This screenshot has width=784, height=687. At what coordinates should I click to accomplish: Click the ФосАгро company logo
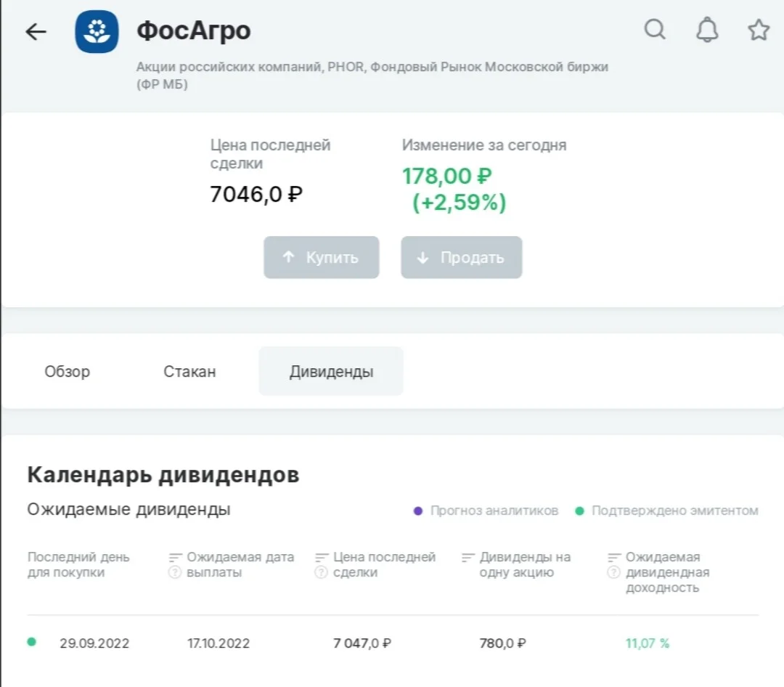tap(97, 31)
